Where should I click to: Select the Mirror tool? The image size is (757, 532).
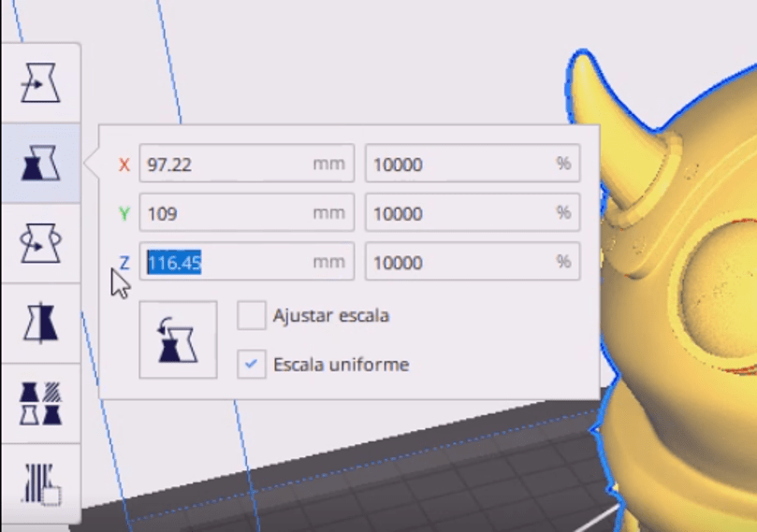40,323
